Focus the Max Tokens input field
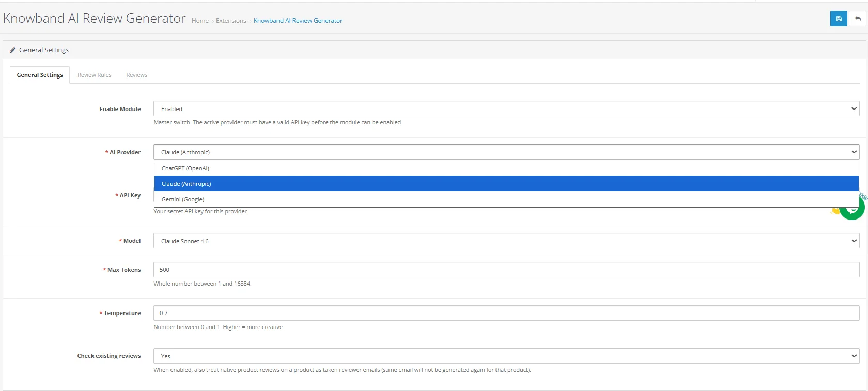 coord(506,270)
